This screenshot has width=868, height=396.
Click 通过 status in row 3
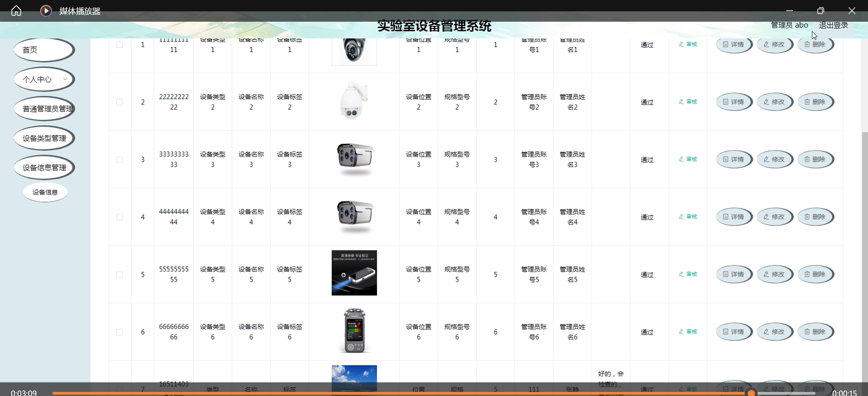pyautogui.click(x=647, y=160)
